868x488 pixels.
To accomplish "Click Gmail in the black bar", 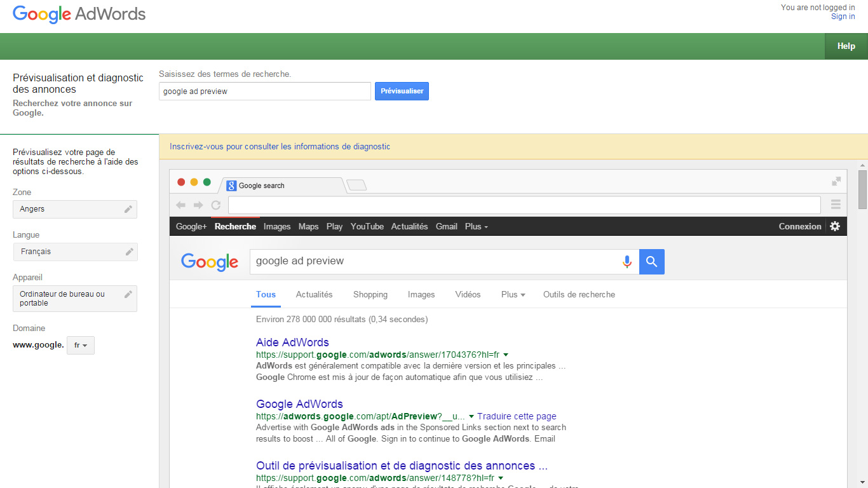I will click(x=447, y=226).
